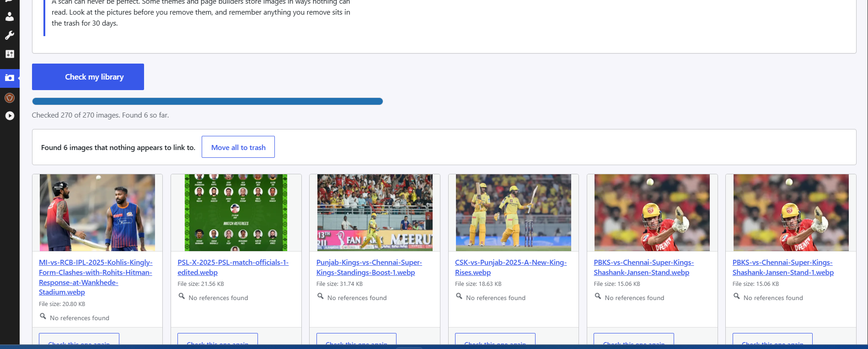Screen dimensions: 868x349
Task: Open the brown shield security icon in sidebar
Action: click(x=10, y=97)
